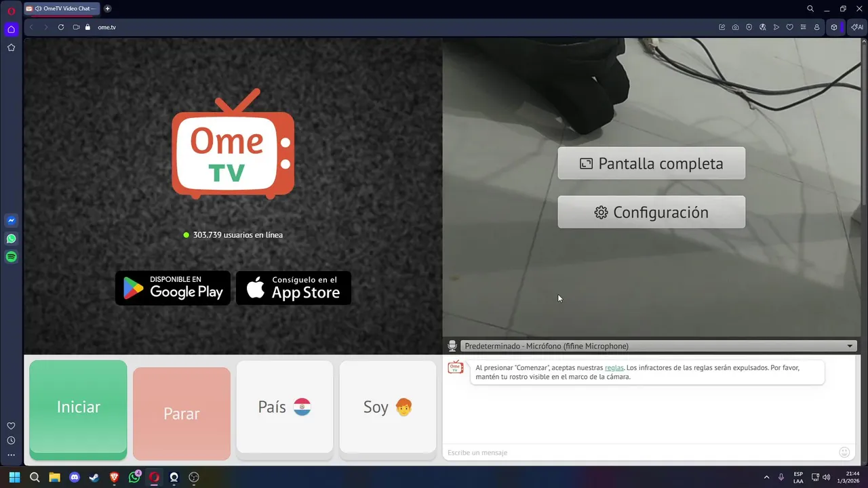Click the OmeTV logo
The width and height of the screenshot is (868, 488).
(x=233, y=144)
